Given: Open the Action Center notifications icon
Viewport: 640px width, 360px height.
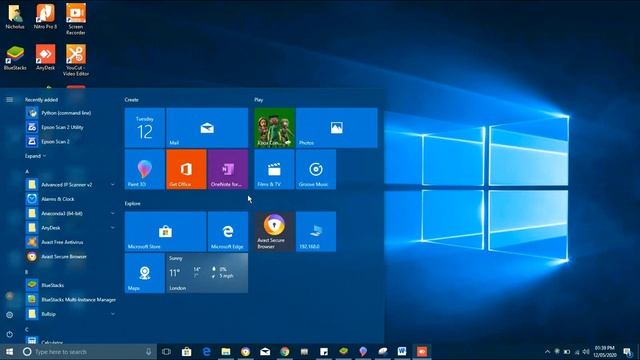Looking at the screenshot, I should click(628, 351).
